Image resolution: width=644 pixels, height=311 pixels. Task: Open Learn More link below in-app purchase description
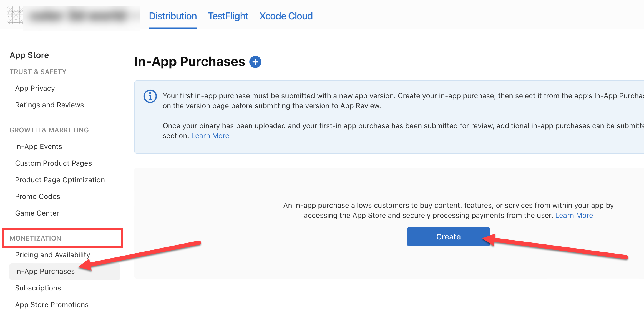click(x=574, y=215)
